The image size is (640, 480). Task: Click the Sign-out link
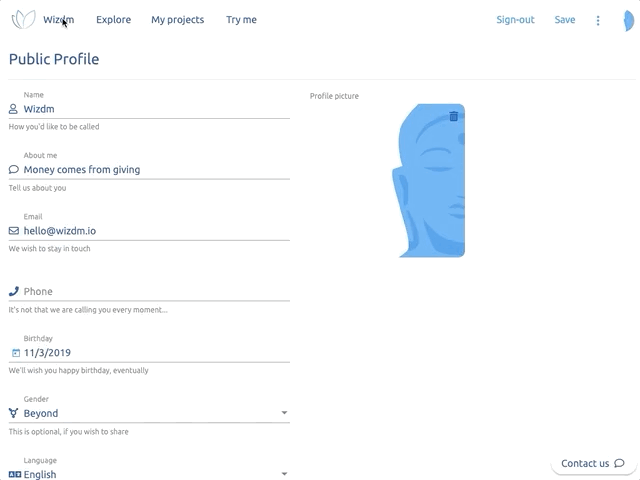point(515,20)
